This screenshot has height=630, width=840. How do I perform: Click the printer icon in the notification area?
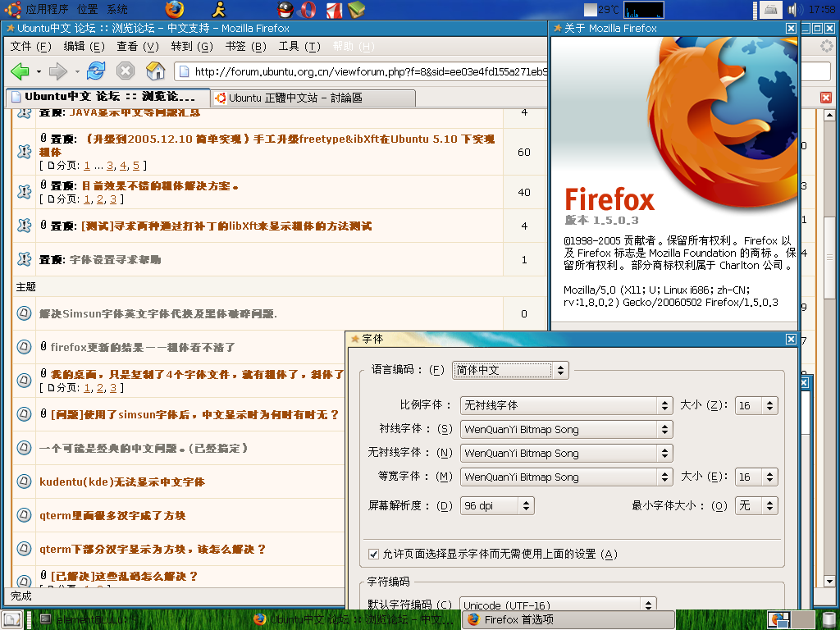[x=770, y=9]
